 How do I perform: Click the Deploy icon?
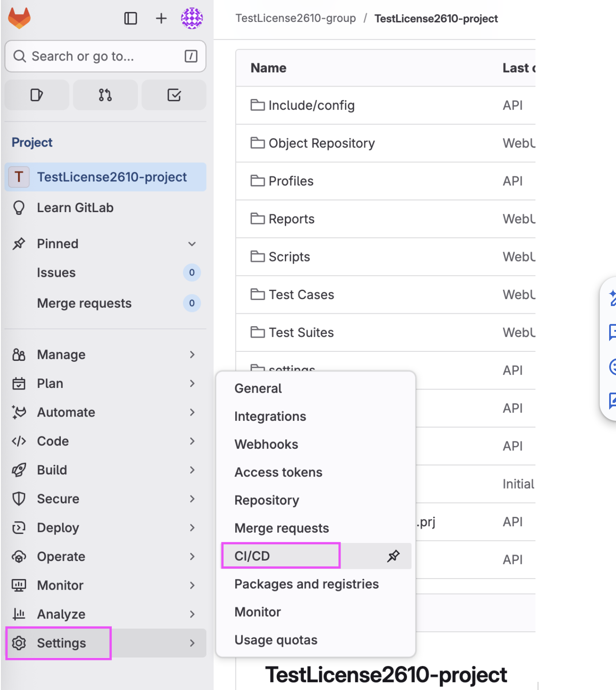pos(19,528)
